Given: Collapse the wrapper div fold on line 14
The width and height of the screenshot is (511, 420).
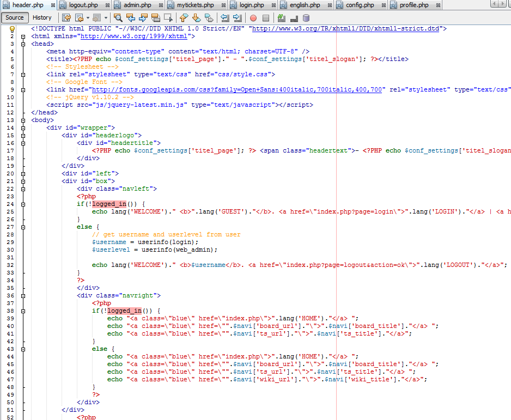Looking at the screenshot, I should coord(23,128).
